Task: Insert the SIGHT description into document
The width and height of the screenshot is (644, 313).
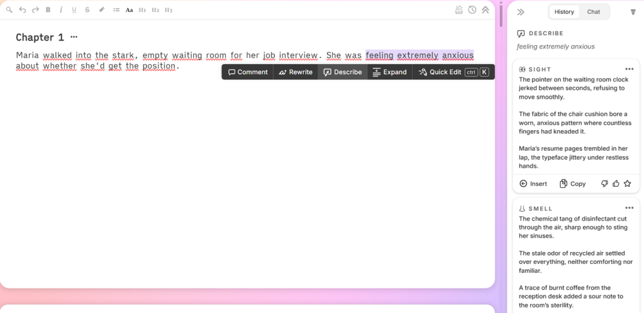Action: [x=533, y=184]
